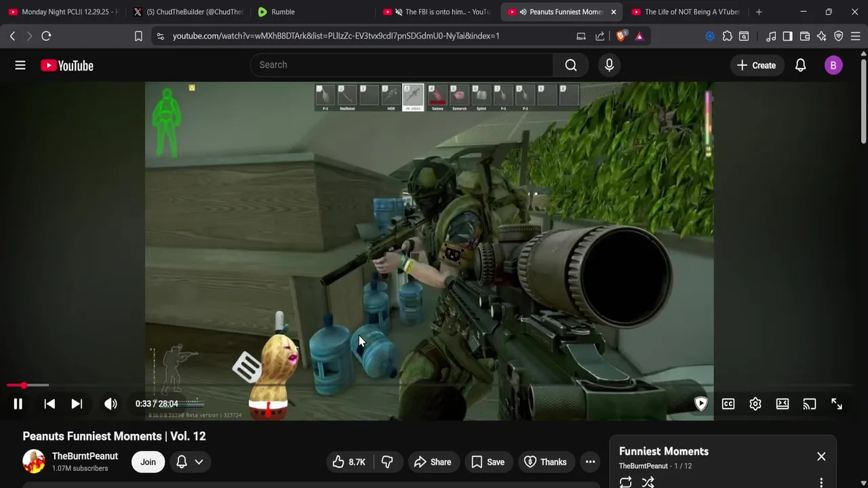The height and width of the screenshot is (488, 868).
Task: View site information icon in address bar
Action: pyautogui.click(x=160, y=36)
